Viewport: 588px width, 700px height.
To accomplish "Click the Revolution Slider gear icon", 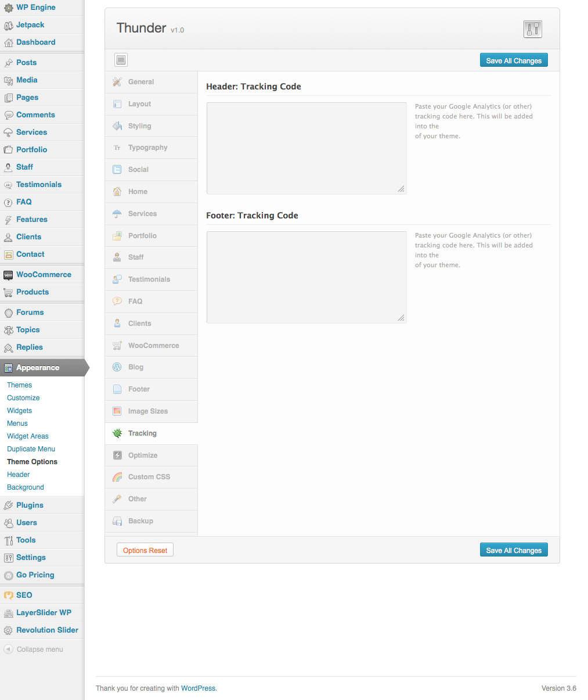I will pyautogui.click(x=8, y=630).
